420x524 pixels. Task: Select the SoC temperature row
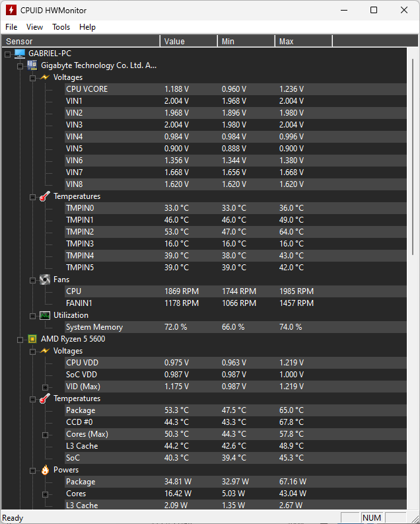236,458
